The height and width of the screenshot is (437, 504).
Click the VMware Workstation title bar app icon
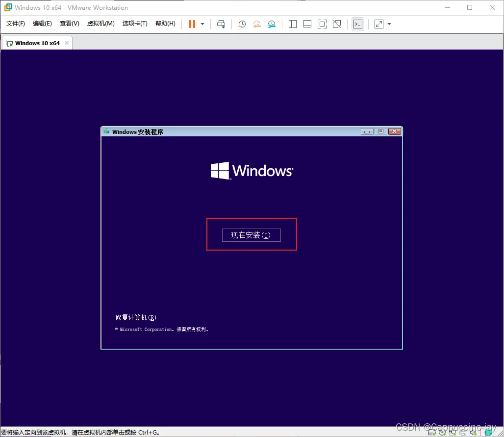click(8, 7)
